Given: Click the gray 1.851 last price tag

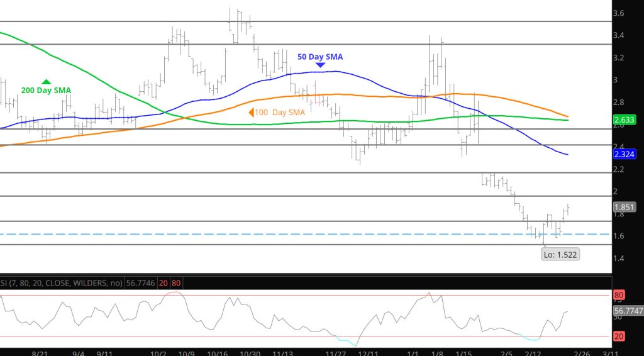Looking at the screenshot, I should [625, 206].
